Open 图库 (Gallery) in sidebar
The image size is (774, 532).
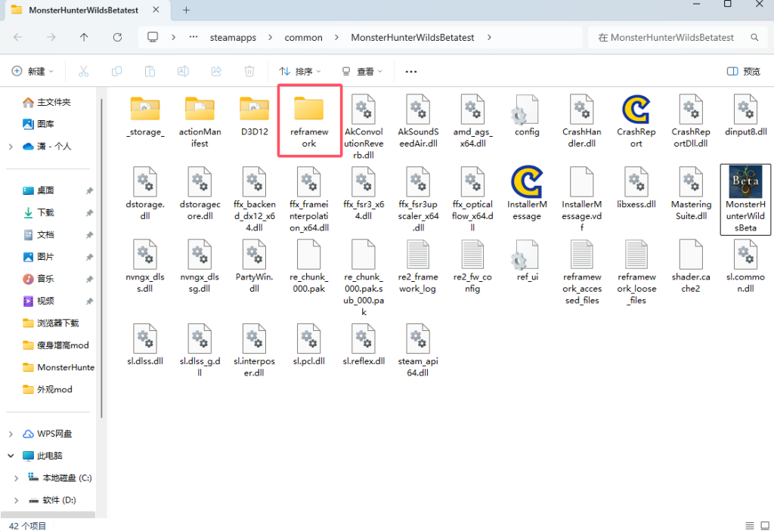pos(39,124)
